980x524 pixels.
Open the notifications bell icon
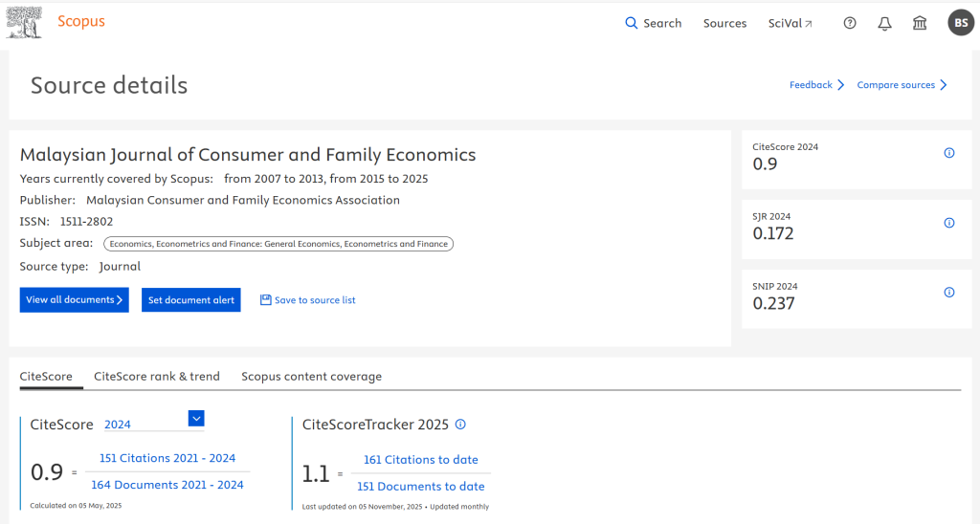click(x=884, y=24)
